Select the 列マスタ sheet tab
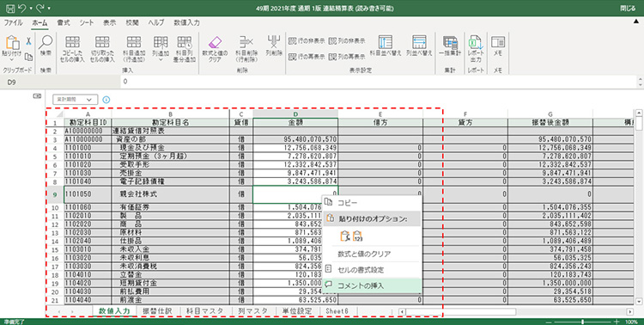Image resolution: width=644 pixels, height=325 pixels. (x=252, y=311)
